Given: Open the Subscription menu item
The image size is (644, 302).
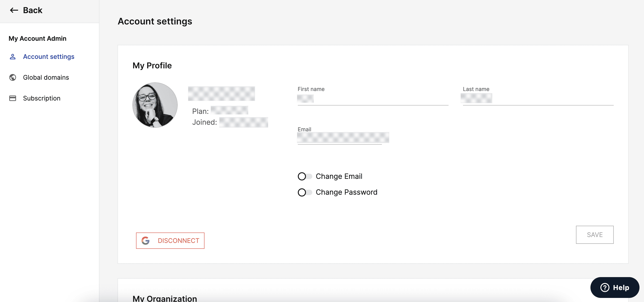Looking at the screenshot, I should 42,98.
